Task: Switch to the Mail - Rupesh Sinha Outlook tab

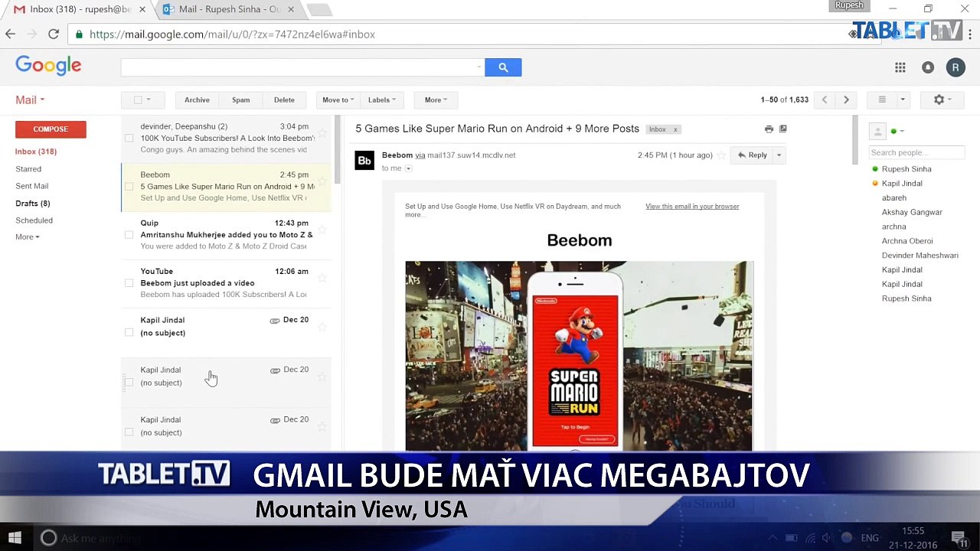Action: point(229,9)
